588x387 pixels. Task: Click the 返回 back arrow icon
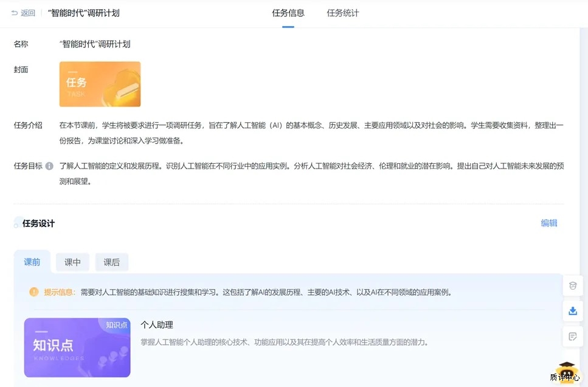pos(15,13)
